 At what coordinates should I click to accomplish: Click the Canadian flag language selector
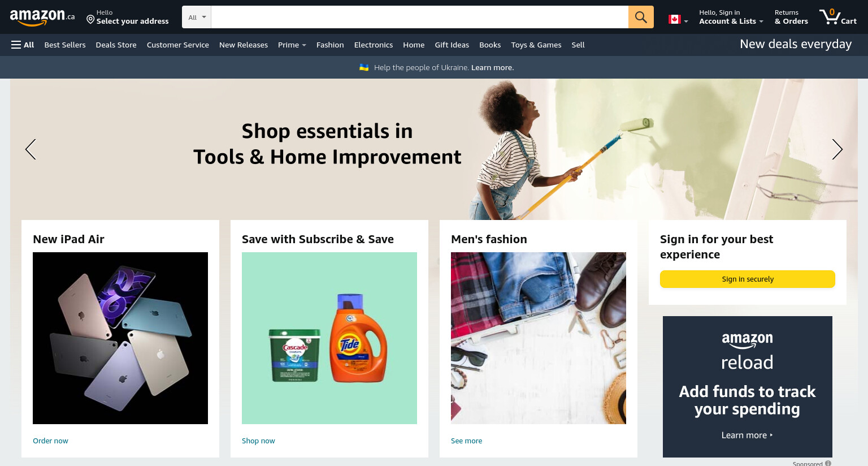(x=678, y=19)
